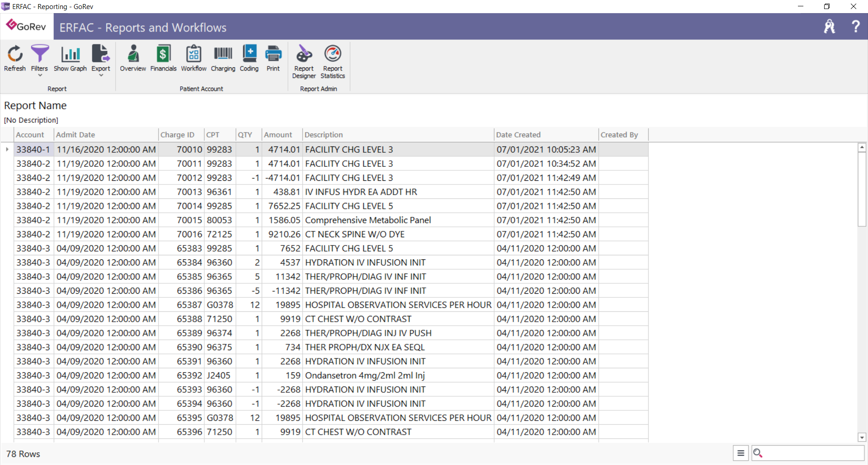Image resolution: width=868 pixels, height=465 pixels.
Task: Select amount cell -11342
Action: [283, 291]
